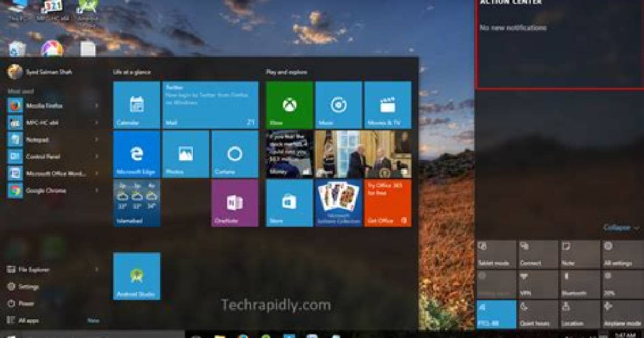Open the Cortana tile
Image resolution: width=644 pixels, height=338 pixels.
coord(235,154)
